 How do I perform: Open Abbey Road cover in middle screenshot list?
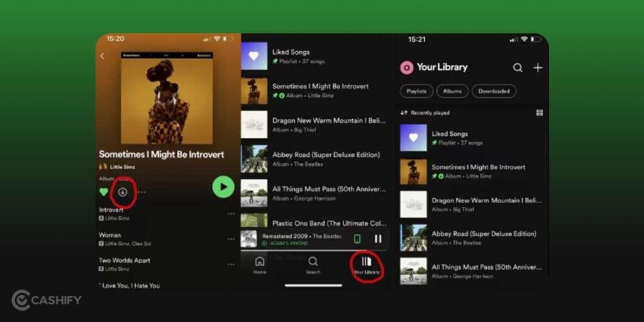pyautogui.click(x=254, y=158)
